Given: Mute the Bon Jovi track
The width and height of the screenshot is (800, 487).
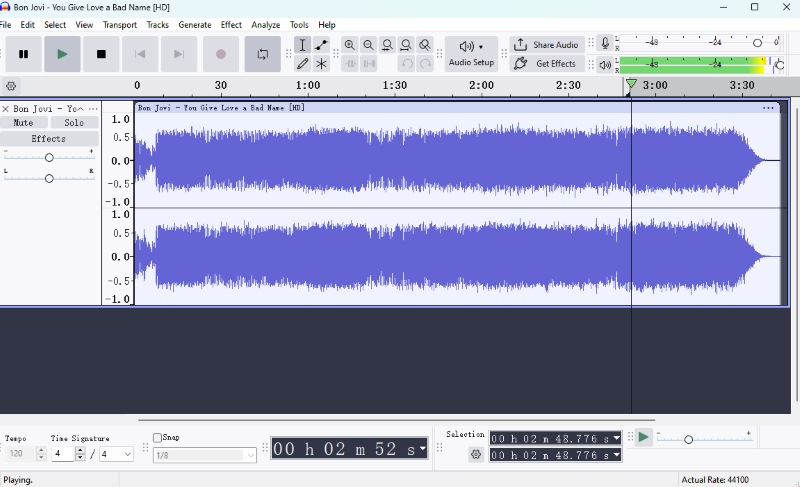Looking at the screenshot, I should 24,123.
